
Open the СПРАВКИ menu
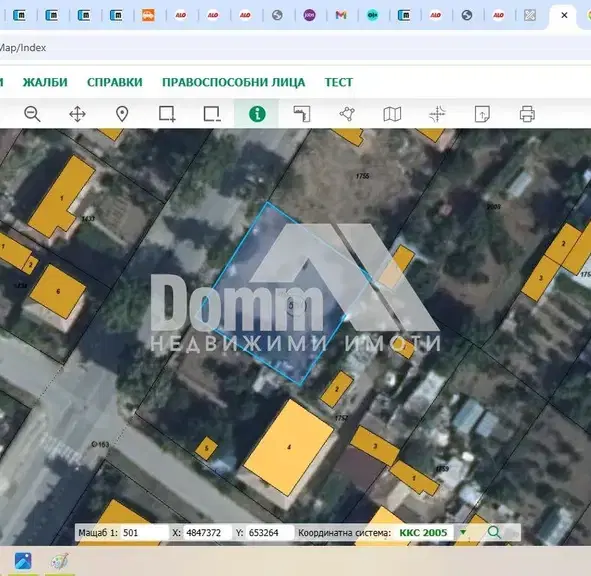click(115, 82)
